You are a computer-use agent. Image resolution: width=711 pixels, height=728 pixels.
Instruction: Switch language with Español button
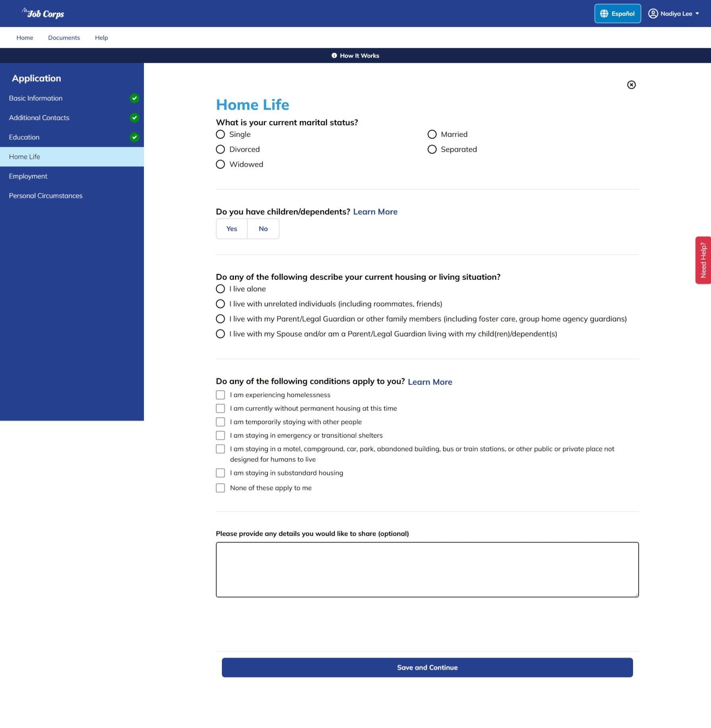click(x=618, y=14)
